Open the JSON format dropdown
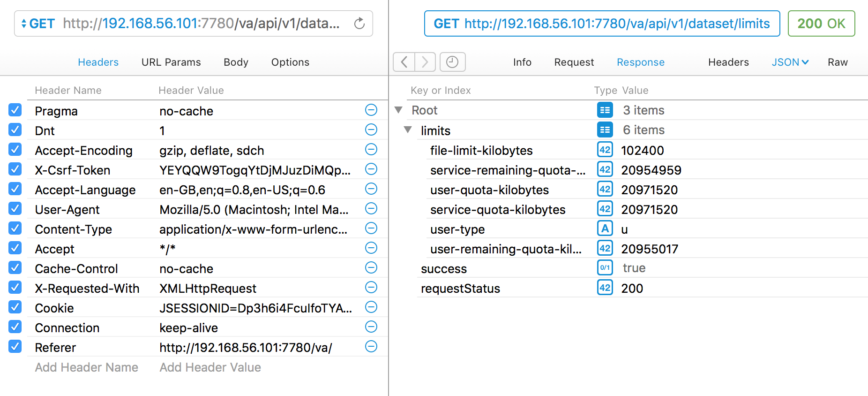 [x=790, y=62]
